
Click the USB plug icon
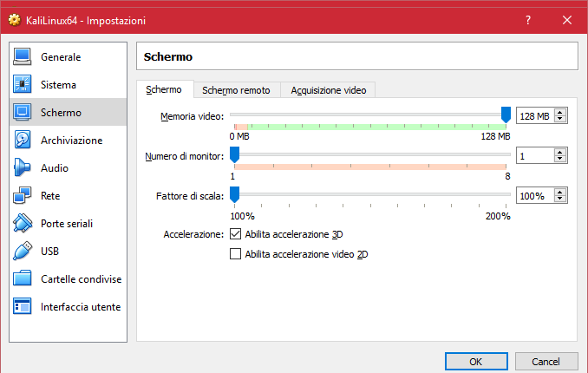tap(23, 251)
